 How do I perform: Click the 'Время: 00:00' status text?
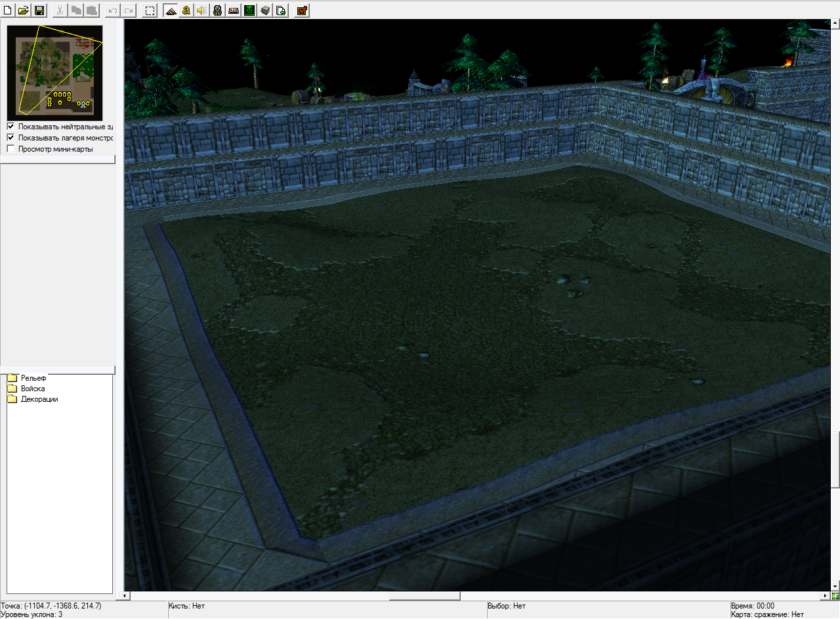(753, 606)
